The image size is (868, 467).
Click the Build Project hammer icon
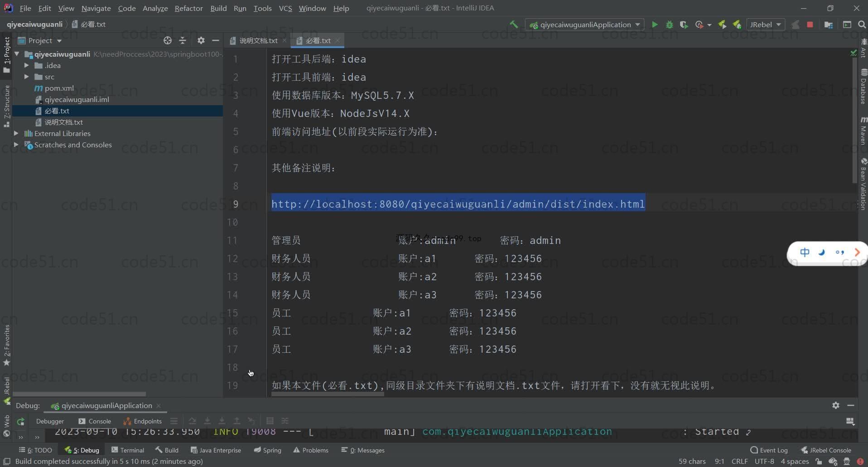(x=514, y=24)
